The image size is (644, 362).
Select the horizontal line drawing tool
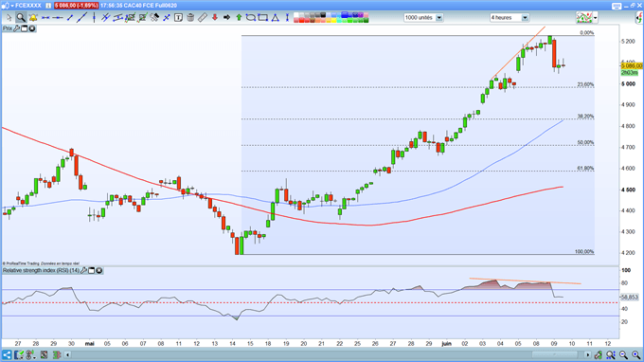pyautogui.click(x=45, y=18)
